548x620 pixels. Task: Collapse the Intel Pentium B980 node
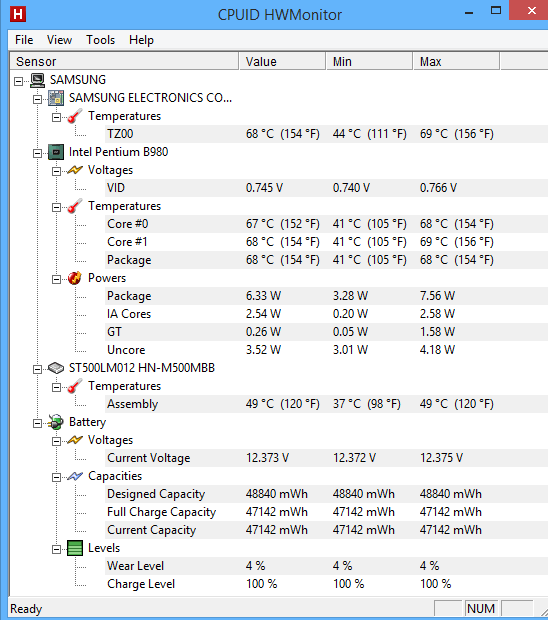pyautogui.click(x=37, y=153)
